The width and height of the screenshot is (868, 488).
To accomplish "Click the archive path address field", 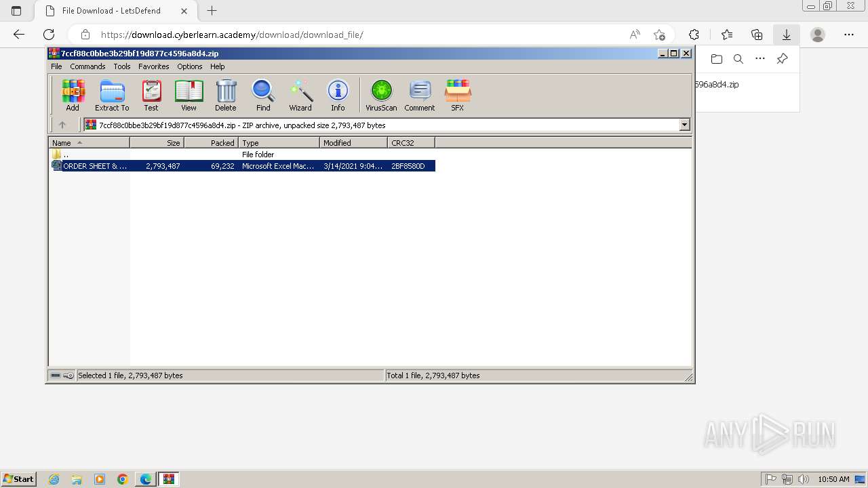I will pyautogui.click(x=381, y=125).
